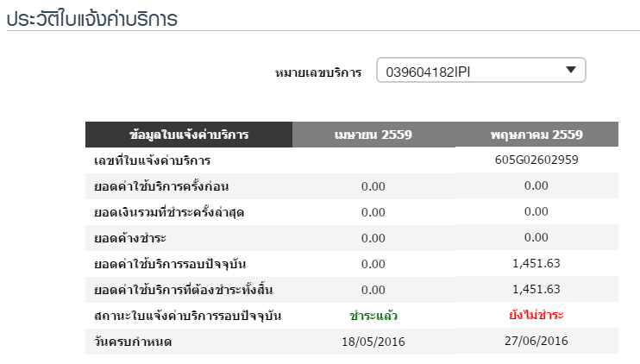The width and height of the screenshot is (640, 364).
Task: Click the หมายเลขบริการ label
Action: point(318,72)
